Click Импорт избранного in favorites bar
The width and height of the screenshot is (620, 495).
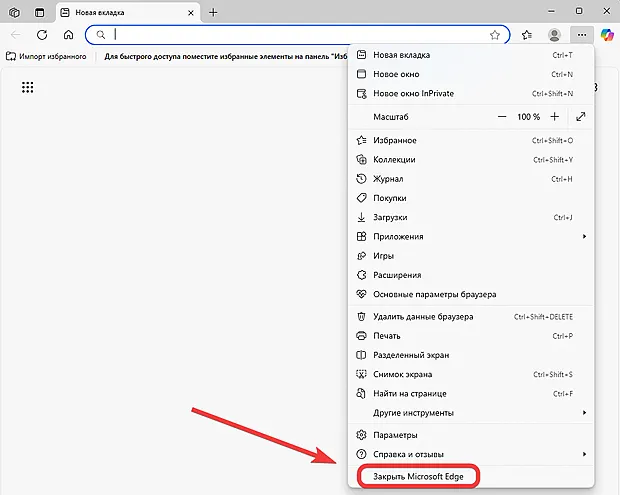click(x=46, y=57)
